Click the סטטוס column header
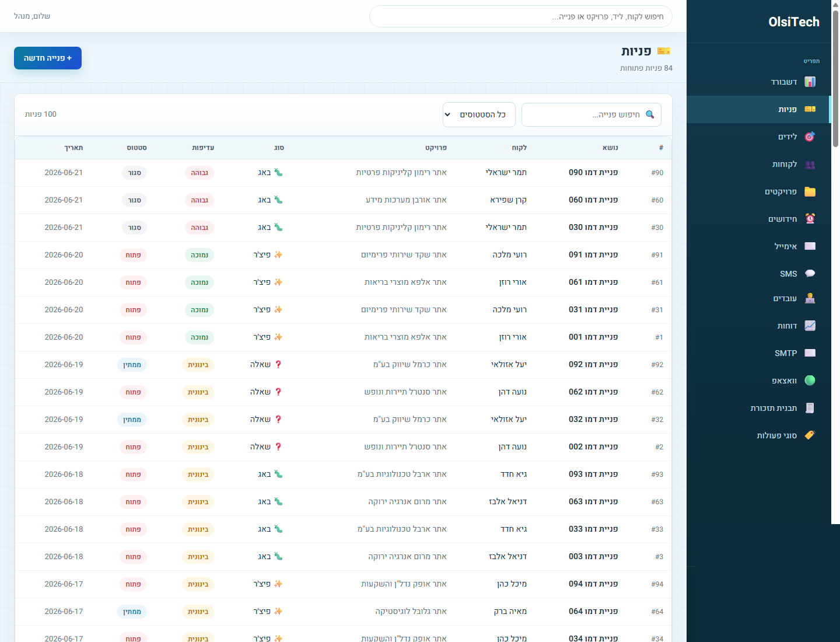Image resolution: width=840 pixels, height=642 pixels. [x=137, y=148]
